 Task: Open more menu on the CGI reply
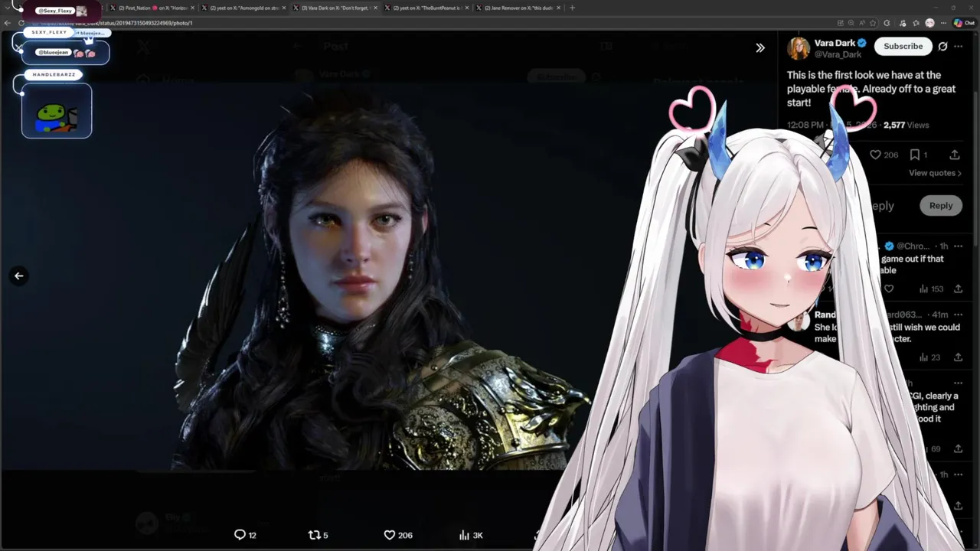pyautogui.click(x=958, y=383)
